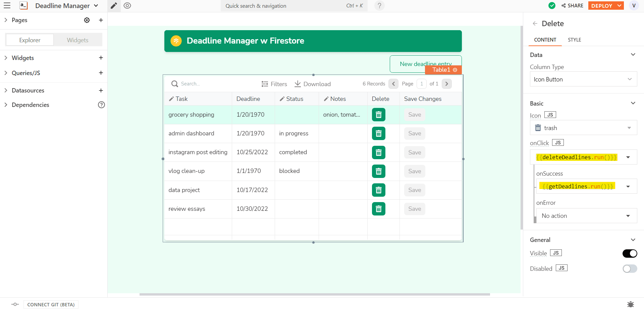
Task: Open the Column Type dropdown
Action: click(x=583, y=79)
